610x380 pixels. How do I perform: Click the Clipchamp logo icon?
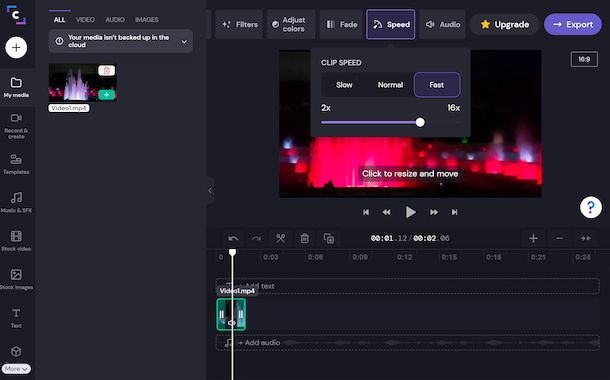[x=16, y=15]
